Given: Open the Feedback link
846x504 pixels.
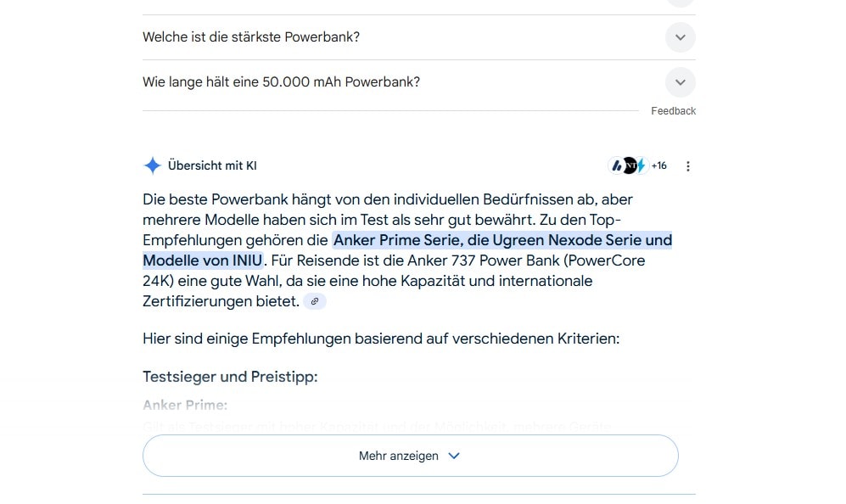Looking at the screenshot, I should click(x=673, y=110).
